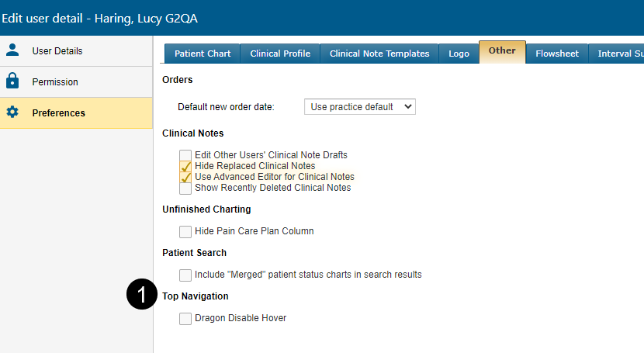
Task: Check Show Recently Deleted Clinical Notes
Action: point(185,188)
